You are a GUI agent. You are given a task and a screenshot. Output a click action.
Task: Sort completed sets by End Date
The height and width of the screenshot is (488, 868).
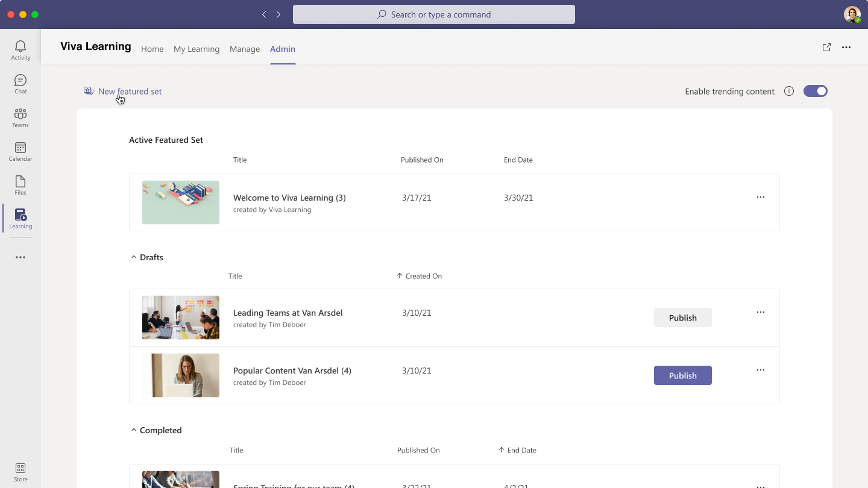tap(517, 450)
